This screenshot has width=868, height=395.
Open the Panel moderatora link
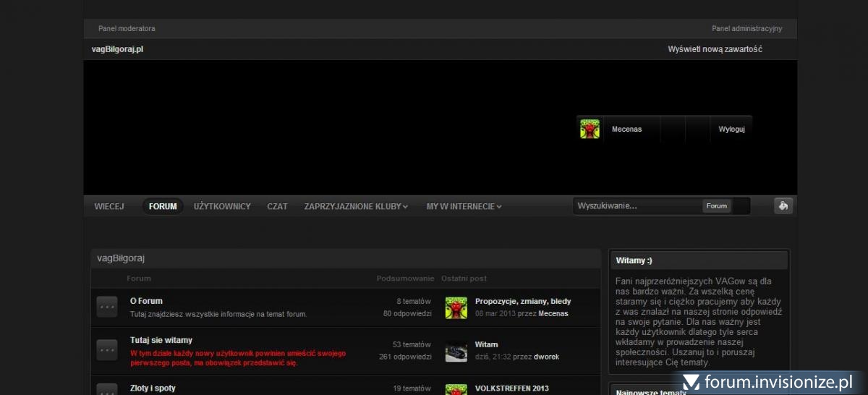tap(127, 29)
